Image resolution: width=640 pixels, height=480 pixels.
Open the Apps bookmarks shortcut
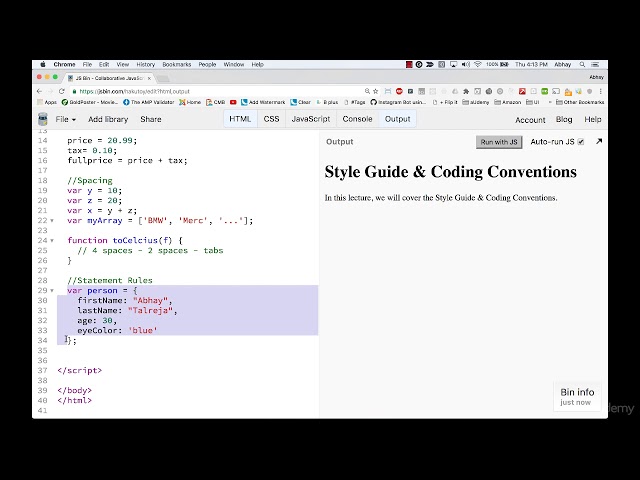47,102
